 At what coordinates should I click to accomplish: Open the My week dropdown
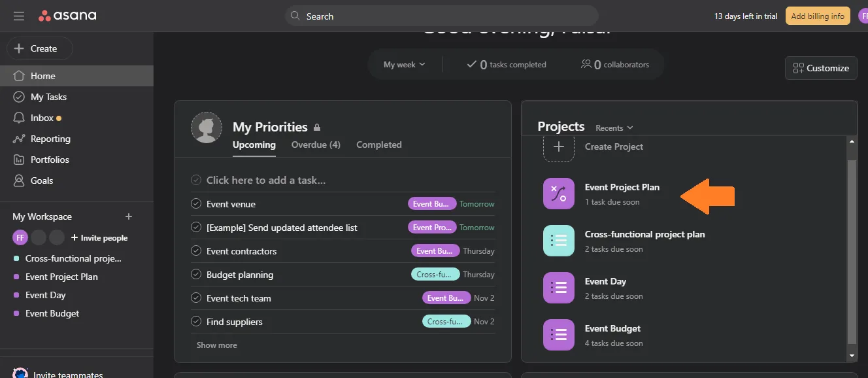(x=404, y=64)
